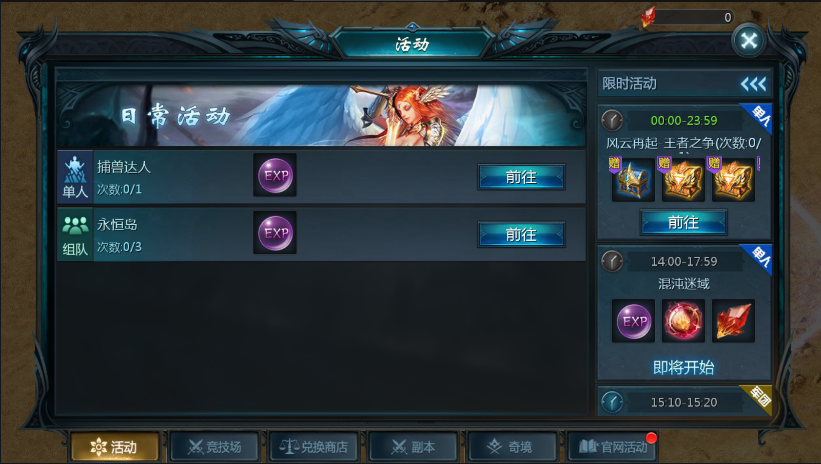The width and height of the screenshot is (821, 464).
Task: Collapse the 限时活动 panel with triple arrows
Action: tap(753, 84)
